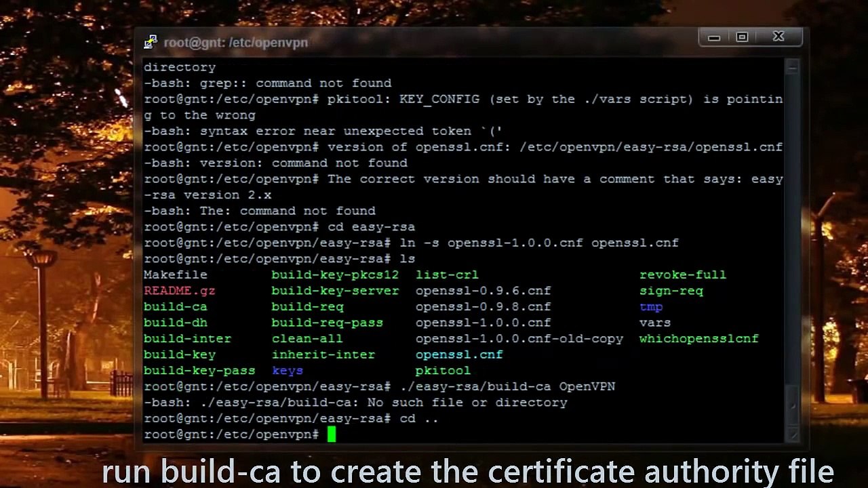Click the 'build-key-server' file name
The image size is (868, 488).
335,291
